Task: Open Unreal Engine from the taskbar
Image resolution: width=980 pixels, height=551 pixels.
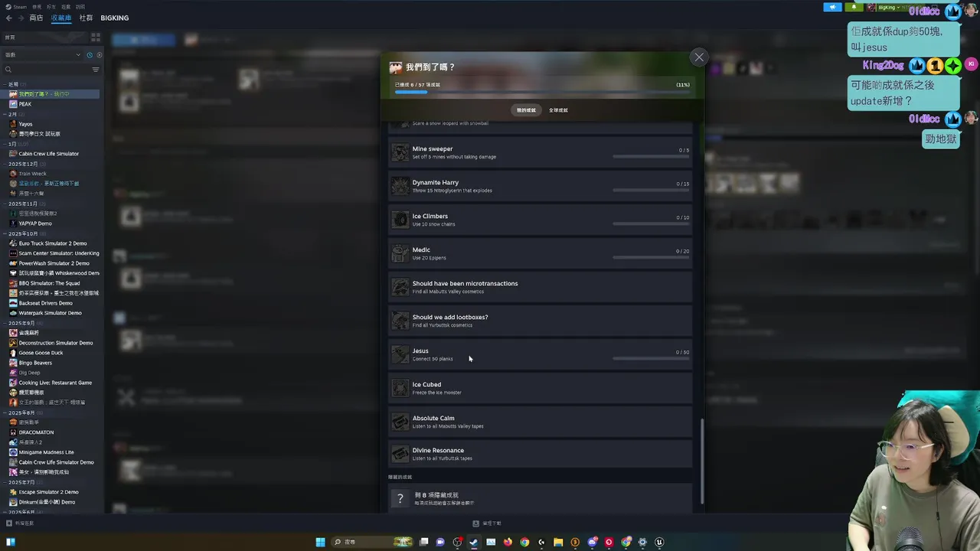Action: (659, 542)
